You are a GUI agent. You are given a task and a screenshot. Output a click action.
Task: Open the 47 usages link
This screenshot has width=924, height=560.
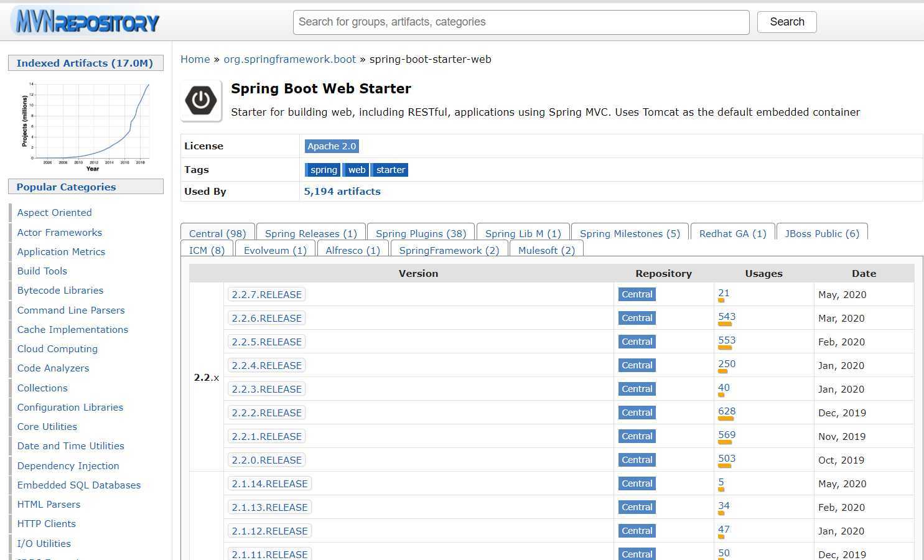[x=724, y=530]
